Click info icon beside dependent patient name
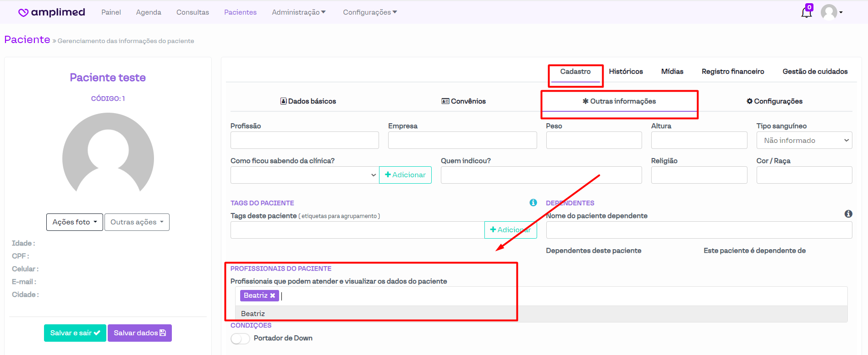The image size is (868, 355). point(848,214)
